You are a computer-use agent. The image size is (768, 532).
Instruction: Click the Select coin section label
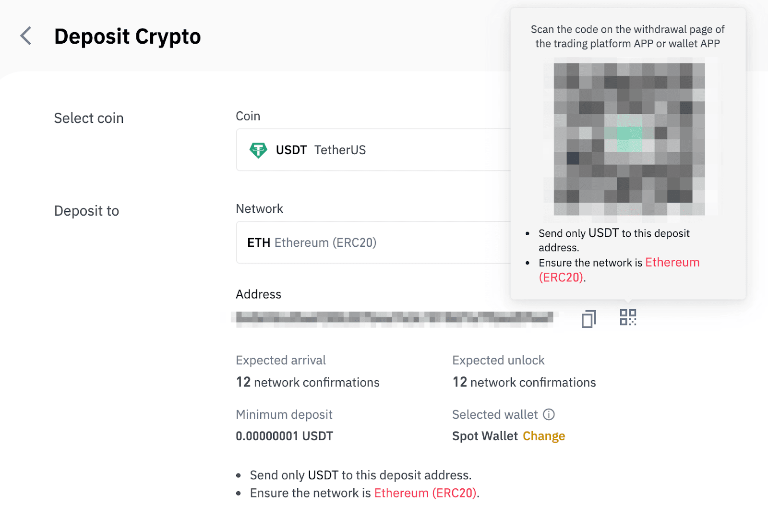[x=89, y=118]
